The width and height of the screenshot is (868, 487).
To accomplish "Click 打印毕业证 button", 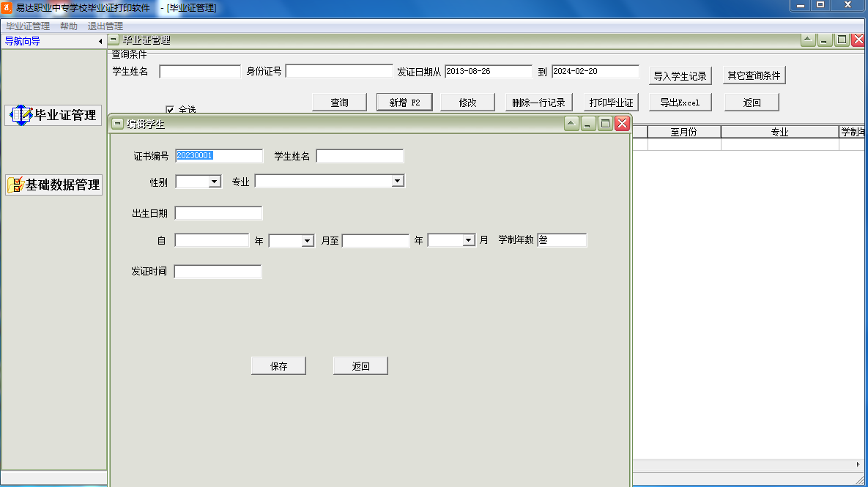I will [x=611, y=103].
